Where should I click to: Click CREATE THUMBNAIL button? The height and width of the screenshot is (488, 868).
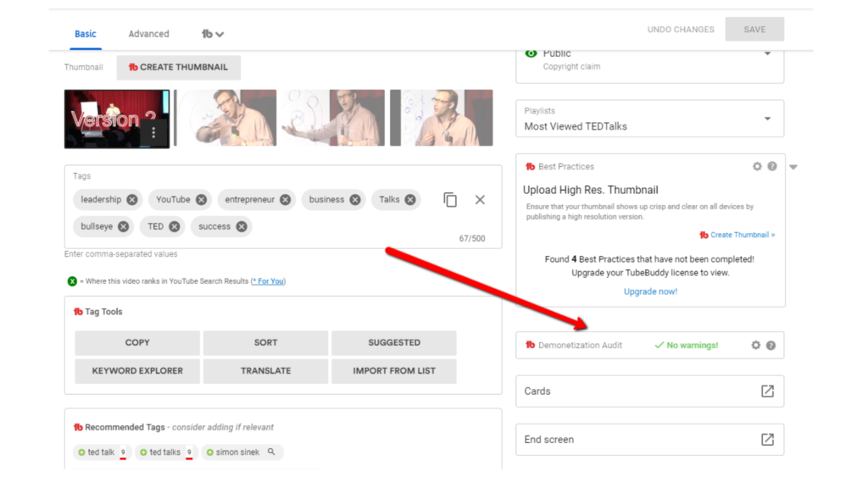178,67
